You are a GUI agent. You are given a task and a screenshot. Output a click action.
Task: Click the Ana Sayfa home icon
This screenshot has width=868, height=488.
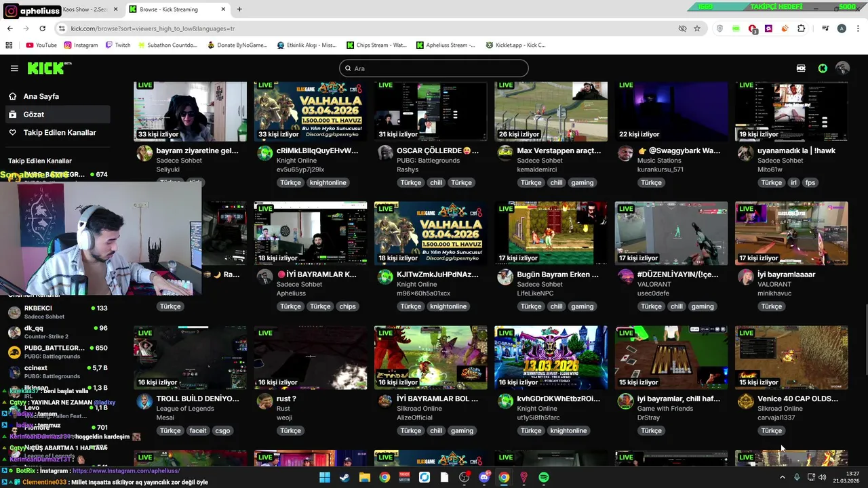[x=13, y=96]
